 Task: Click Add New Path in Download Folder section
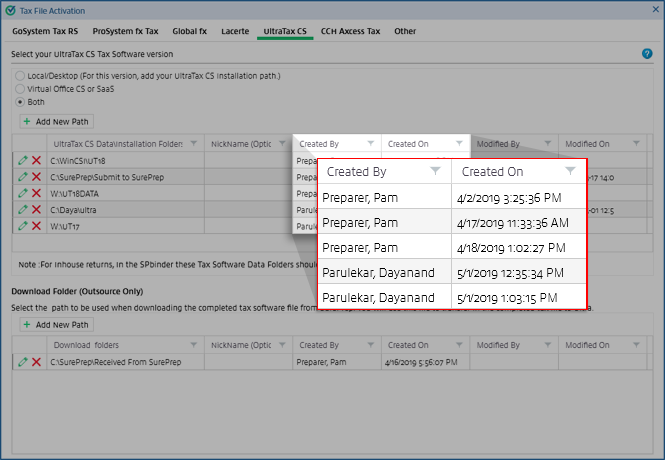55,325
